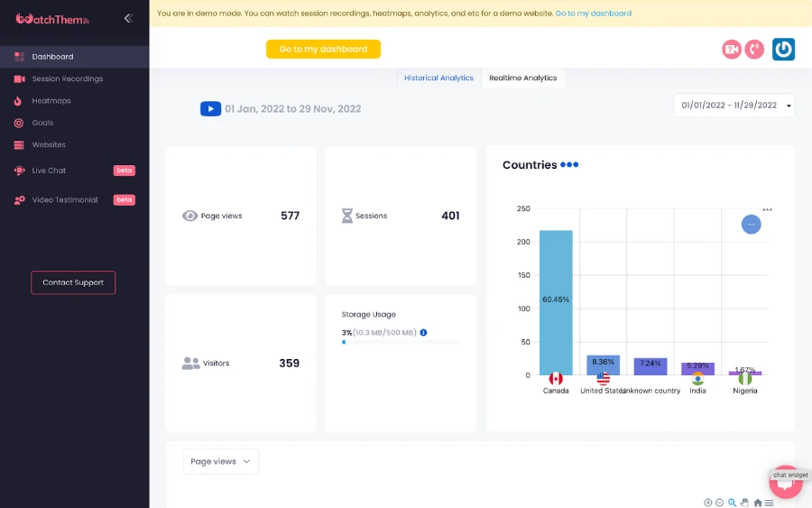
Task: Click the blue play button by date
Action: coord(210,109)
